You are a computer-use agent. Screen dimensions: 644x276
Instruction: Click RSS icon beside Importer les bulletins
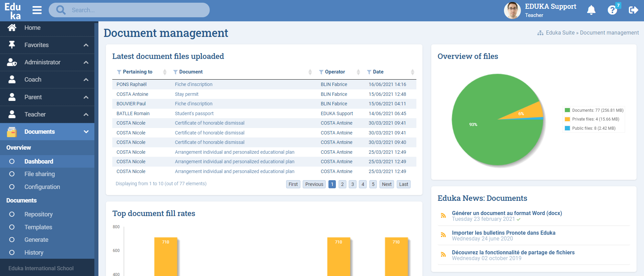(443, 235)
